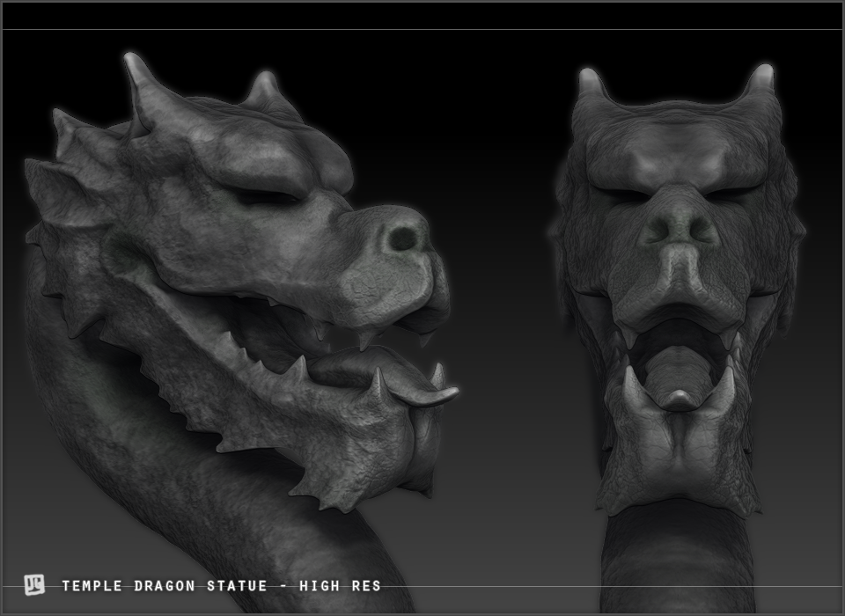Click the left horn on the front-view dragon

(x=592, y=86)
